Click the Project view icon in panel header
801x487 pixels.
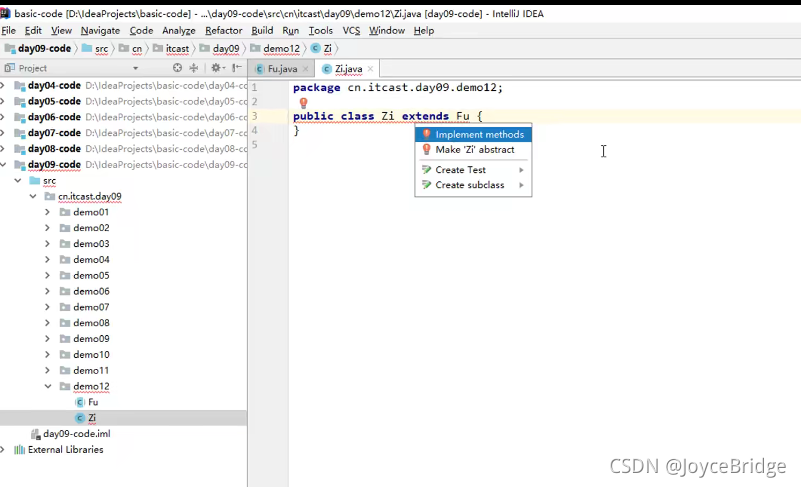[9, 67]
